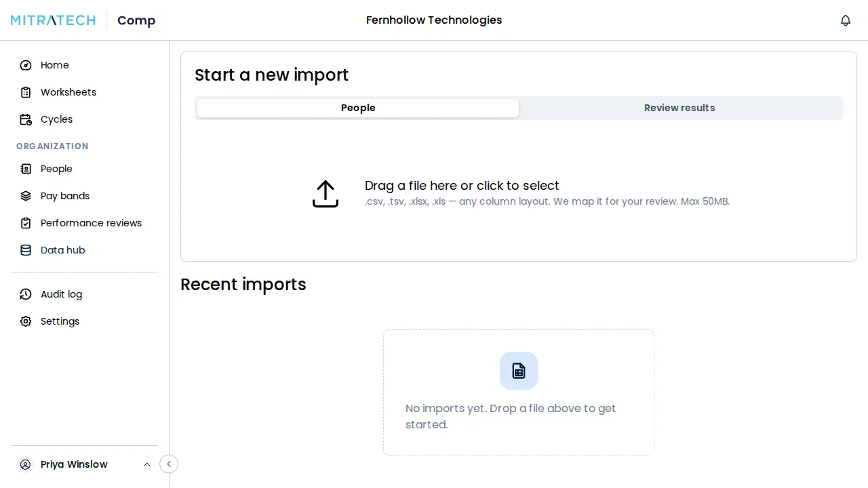
Task: Click the Performance reviews checklist icon
Action: pos(26,223)
